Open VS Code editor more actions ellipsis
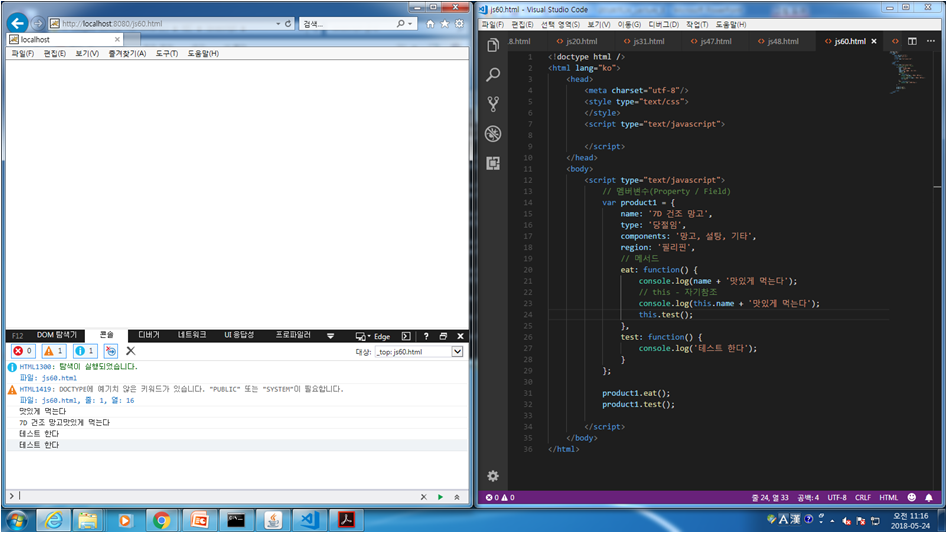The image size is (947, 533). coord(931,41)
